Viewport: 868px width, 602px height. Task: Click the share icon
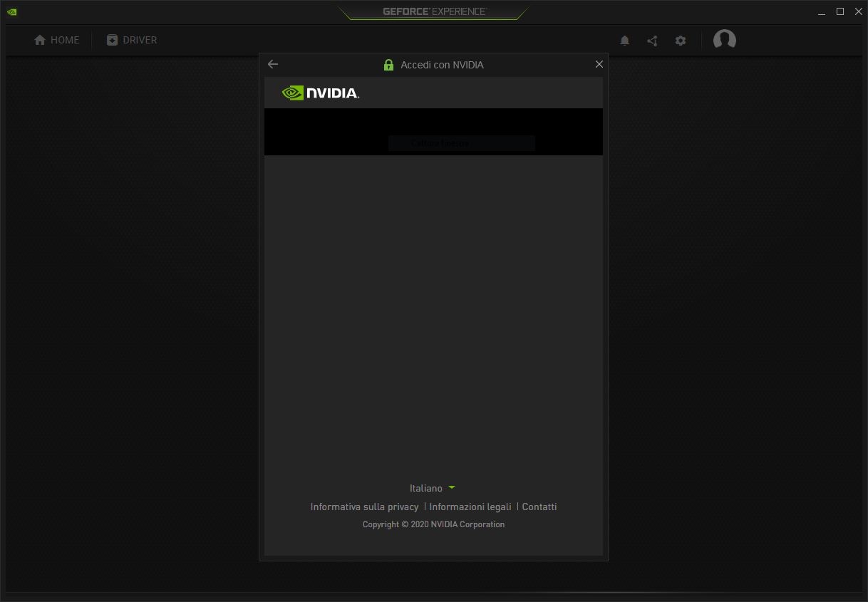click(x=652, y=41)
